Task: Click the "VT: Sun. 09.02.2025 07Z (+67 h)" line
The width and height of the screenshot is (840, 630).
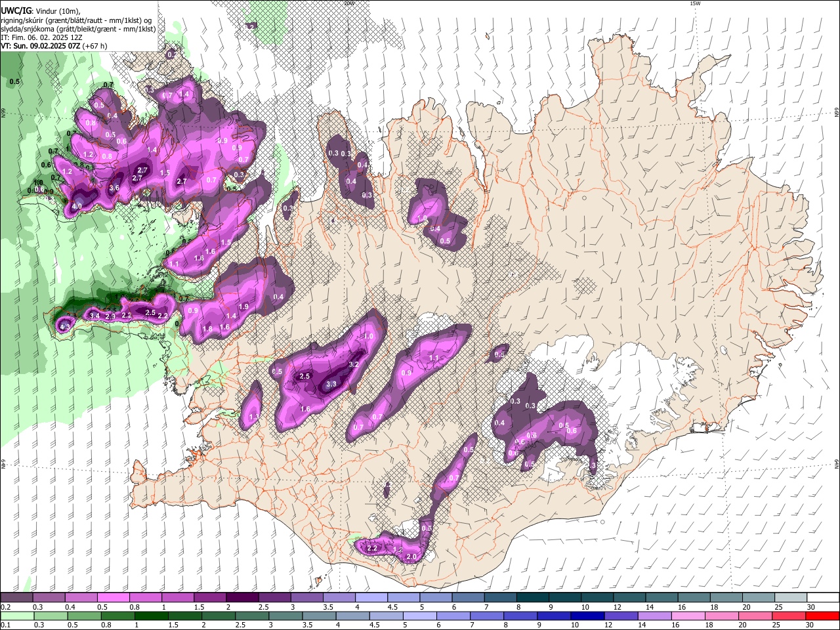Action: [54, 46]
